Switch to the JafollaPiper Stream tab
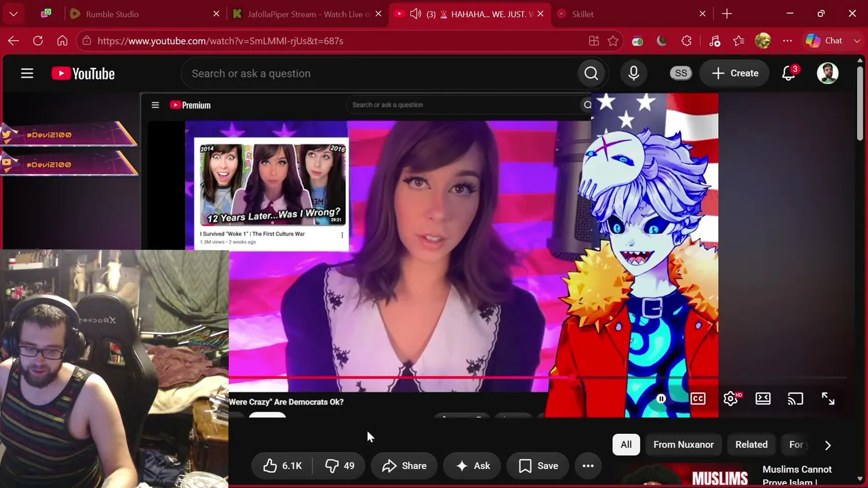 [x=309, y=14]
